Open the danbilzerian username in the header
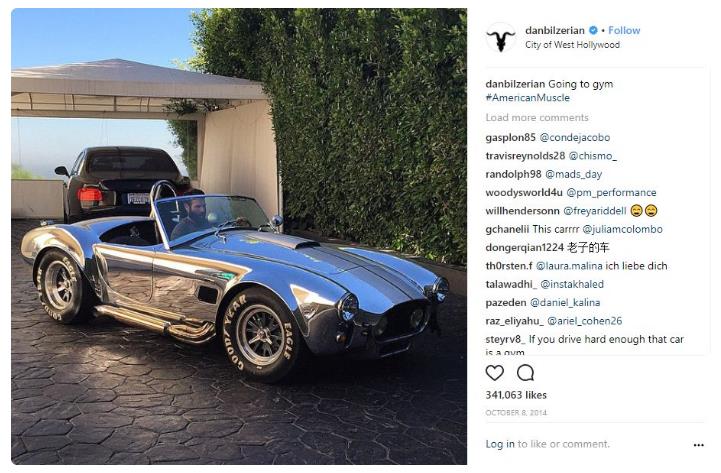Screen dimensions: 721x473 [x=555, y=30]
